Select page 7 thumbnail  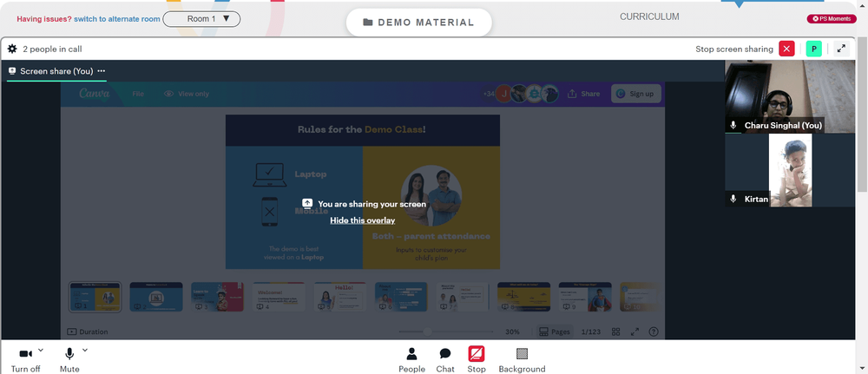463,297
